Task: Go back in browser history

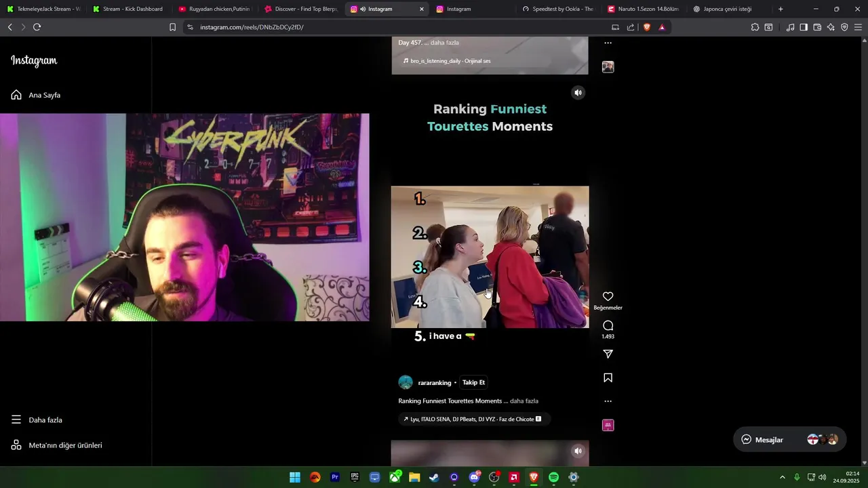Action: (x=9, y=27)
